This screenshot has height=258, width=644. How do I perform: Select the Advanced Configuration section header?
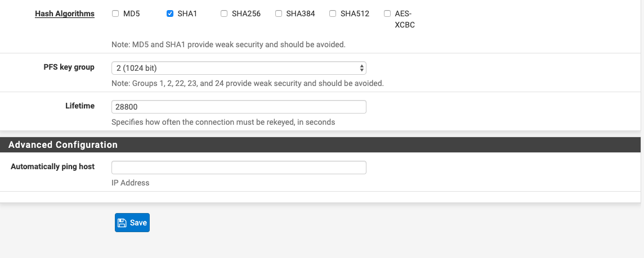[x=320, y=145]
